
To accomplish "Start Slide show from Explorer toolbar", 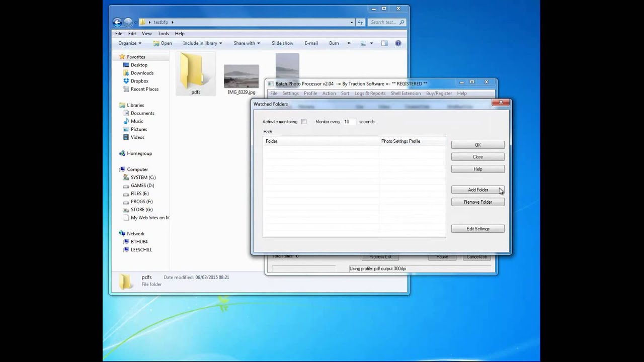I will pos(282,43).
